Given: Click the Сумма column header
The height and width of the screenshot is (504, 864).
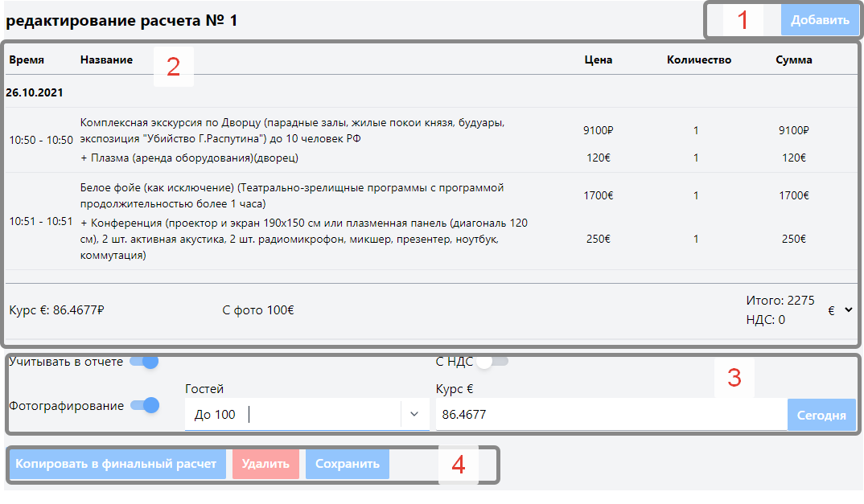Looking at the screenshot, I should [x=793, y=59].
